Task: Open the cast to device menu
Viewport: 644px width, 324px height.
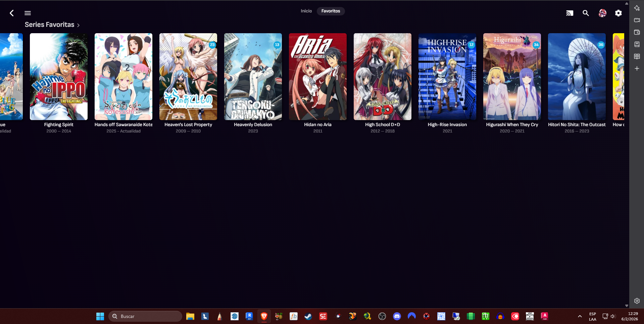Action: (570, 13)
